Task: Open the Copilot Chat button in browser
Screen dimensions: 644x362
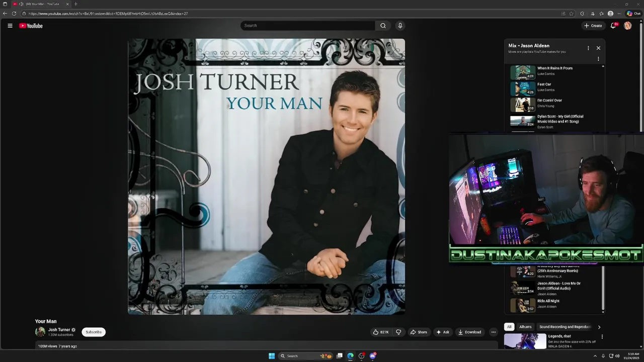Action: (x=633, y=14)
